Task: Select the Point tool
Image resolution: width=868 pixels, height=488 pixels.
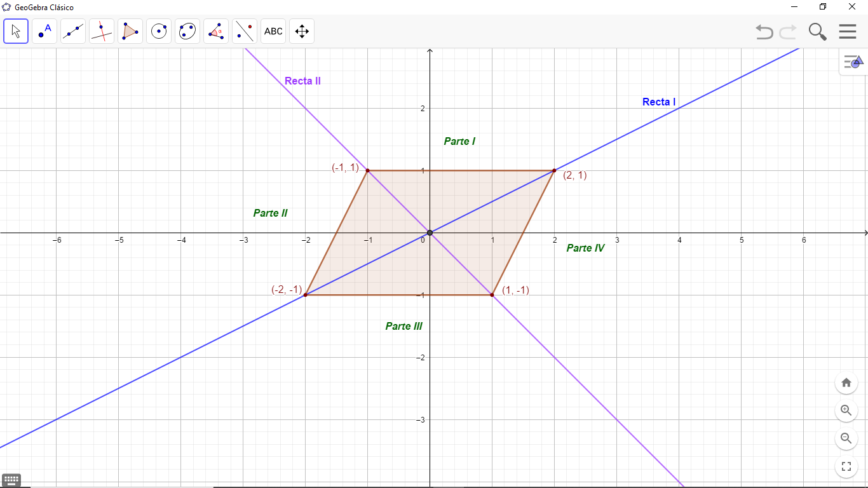Action: [x=44, y=31]
